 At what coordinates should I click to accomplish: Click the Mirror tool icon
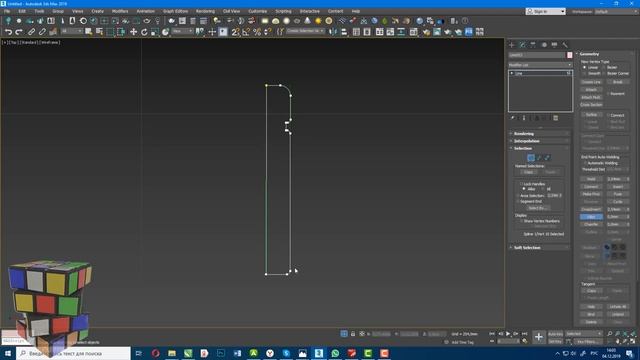click(333, 32)
